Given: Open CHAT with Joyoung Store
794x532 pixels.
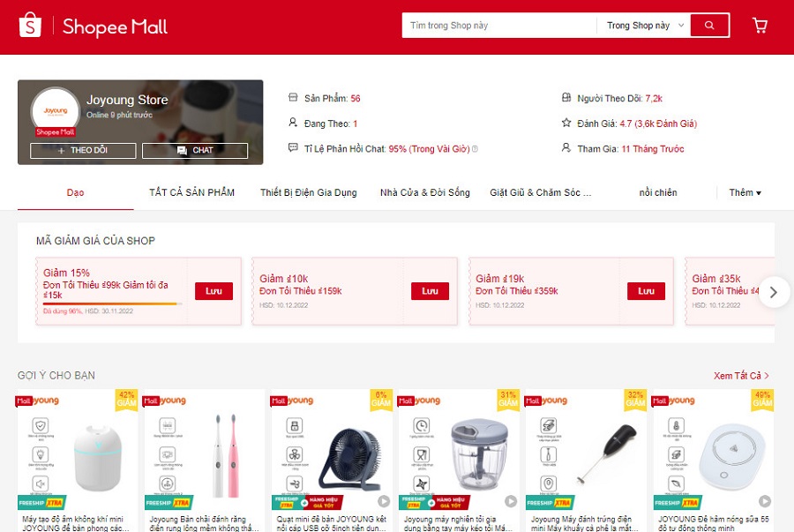Looking at the screenshot, I should click(x=195, y=150).
